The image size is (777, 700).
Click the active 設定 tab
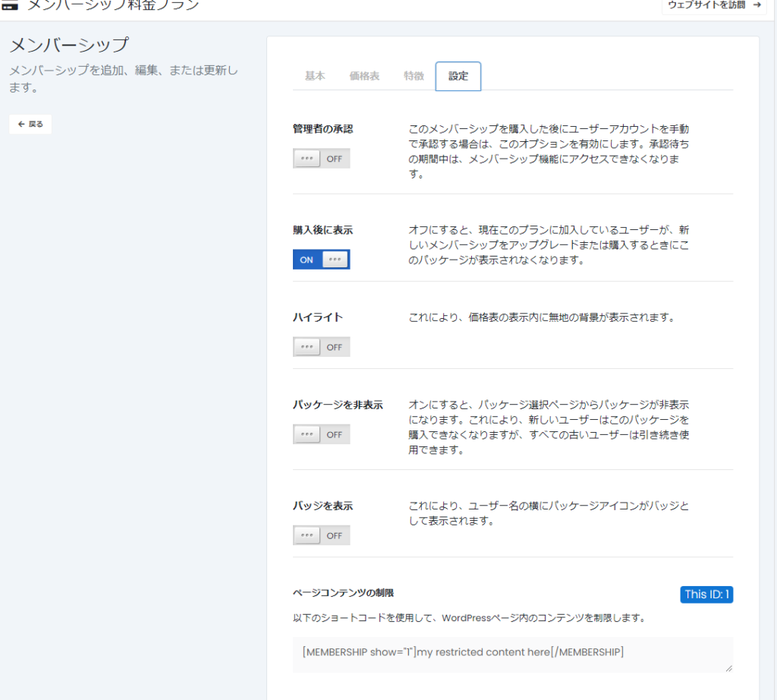pos(458,76)
